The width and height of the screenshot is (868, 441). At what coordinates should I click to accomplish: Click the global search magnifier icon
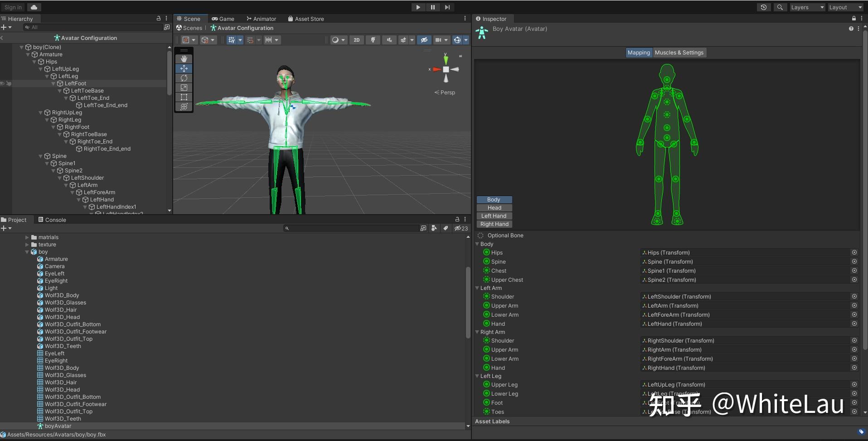point(780,7)
